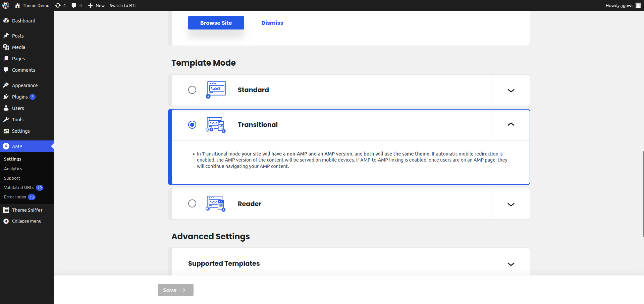Open the Users menu label
644x304 pixels.
tap(18, 108)
